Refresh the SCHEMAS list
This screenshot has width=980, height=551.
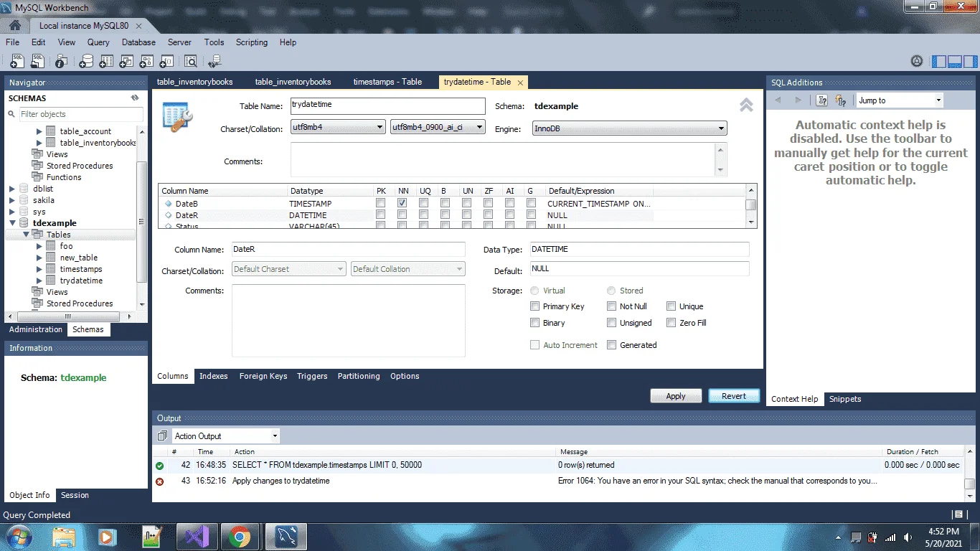[x=135, y=98]
